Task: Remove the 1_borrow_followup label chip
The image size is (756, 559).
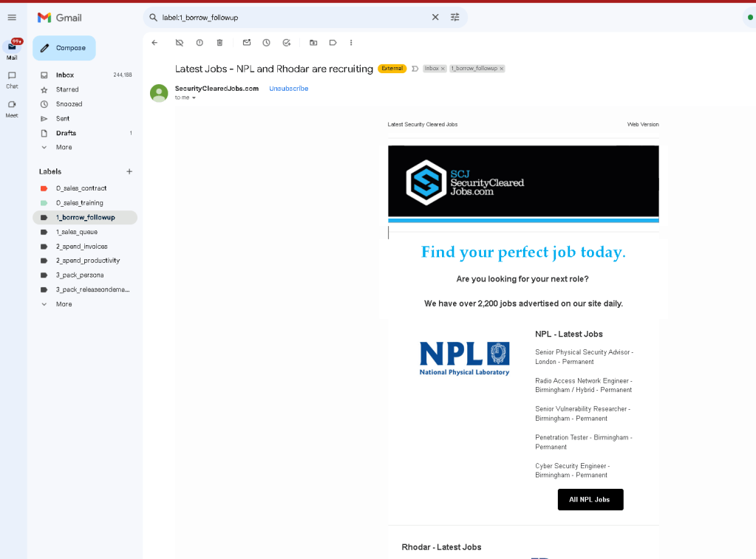Action: [x=502, y=69]
